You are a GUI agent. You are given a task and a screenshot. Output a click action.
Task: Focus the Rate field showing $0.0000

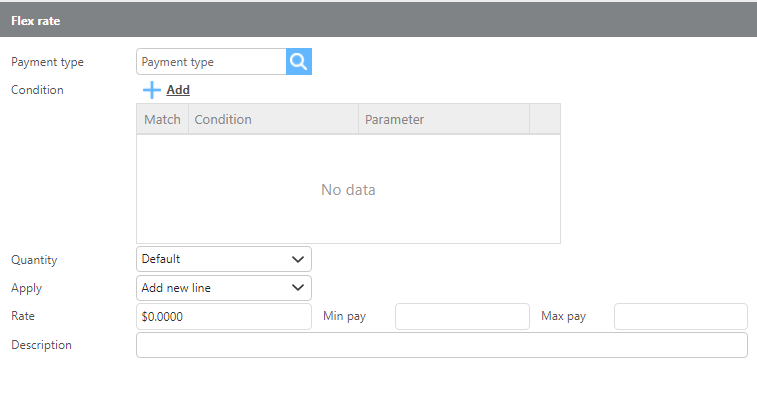click(x=224, y=316)
